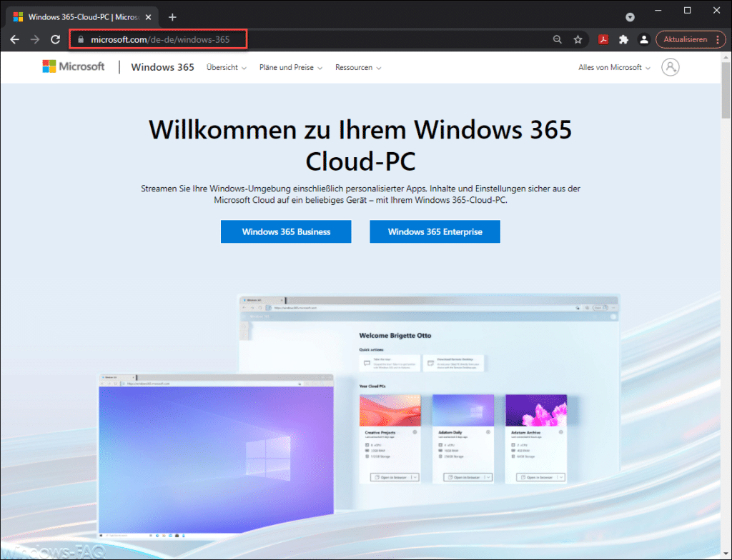Image resolution: width=732 pixels, height=560 pixels.
Task: Click the Windows 365 Business button
Action: 286,231
